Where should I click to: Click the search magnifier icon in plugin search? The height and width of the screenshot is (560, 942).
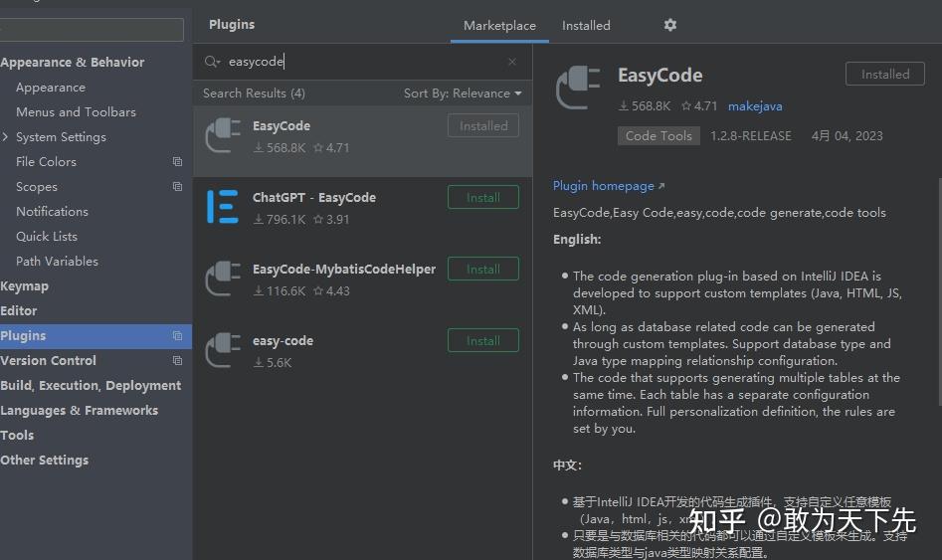[212, 62]
